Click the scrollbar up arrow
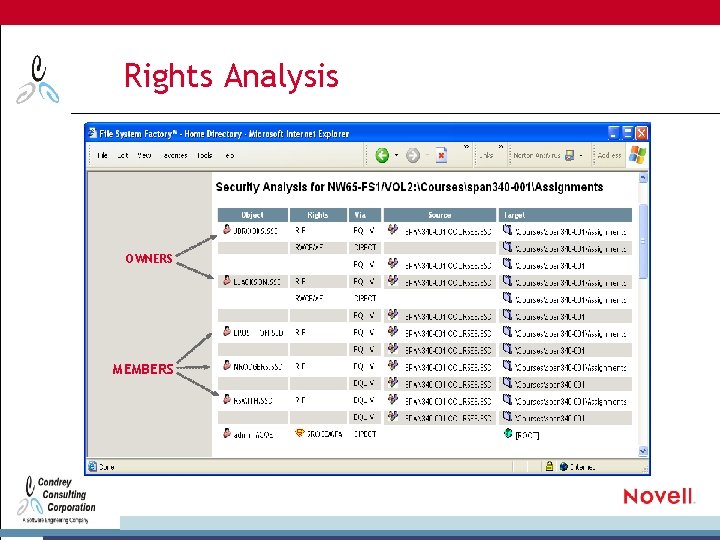 pyautogui.click(x=643, y=177)
